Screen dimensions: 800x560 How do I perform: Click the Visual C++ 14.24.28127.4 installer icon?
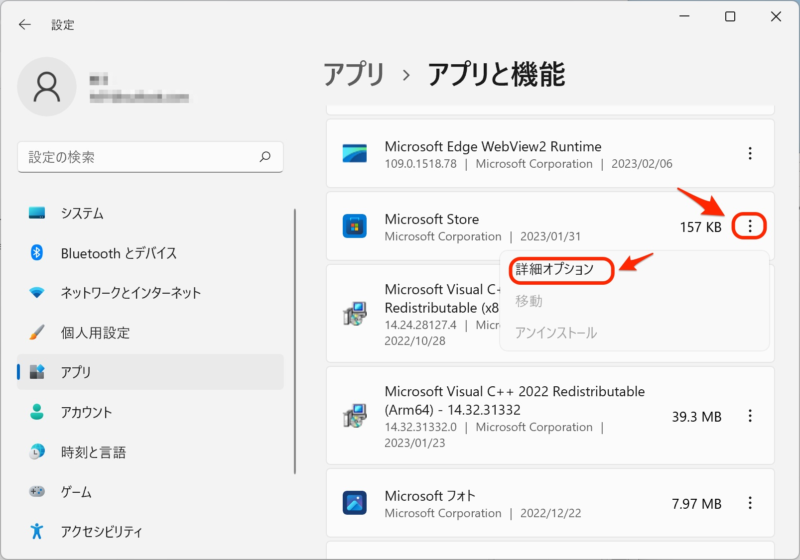coord(355,314)
